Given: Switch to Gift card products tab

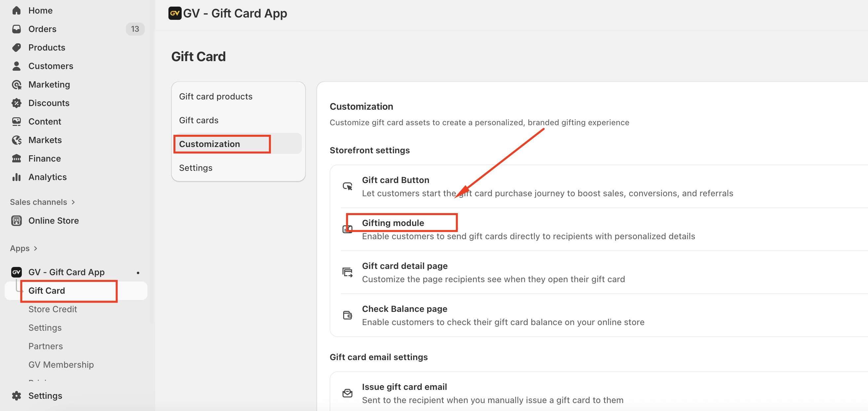Looking at the screenshot, I should (x=216, y=96).
